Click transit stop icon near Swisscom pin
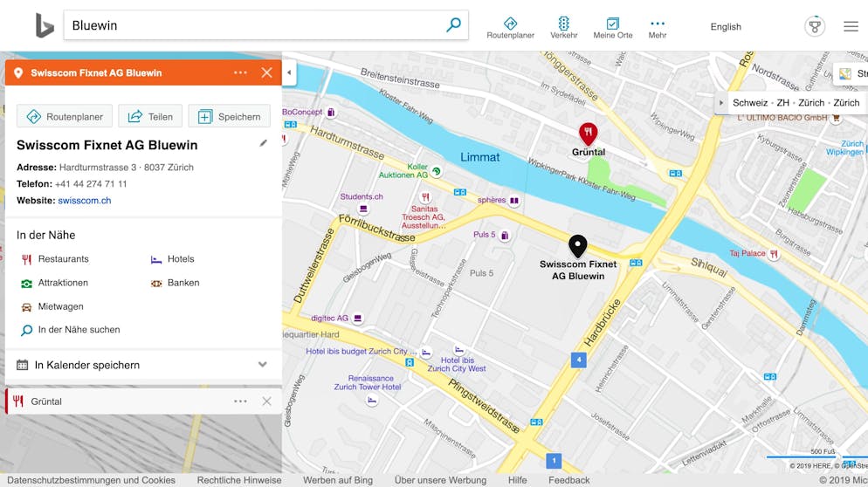Screen dimensions: 868x487 [636, 263]
